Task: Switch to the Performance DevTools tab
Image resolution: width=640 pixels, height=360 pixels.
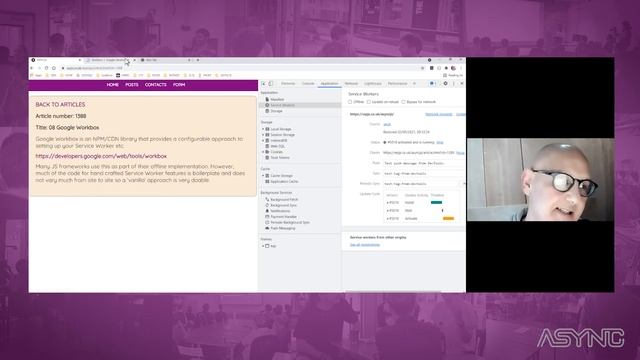Action: pyautogui.click(x=397, y=84)
